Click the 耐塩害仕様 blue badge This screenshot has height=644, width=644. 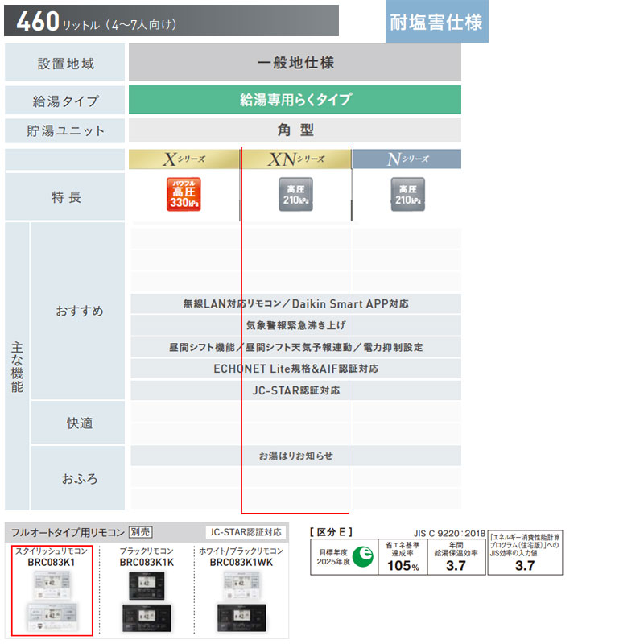tap(436, 22)
